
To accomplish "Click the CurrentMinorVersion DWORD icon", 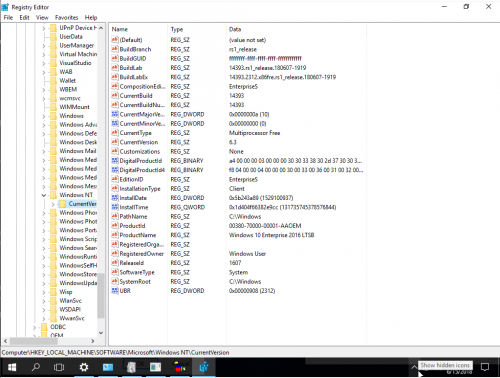I will (115, 123).
